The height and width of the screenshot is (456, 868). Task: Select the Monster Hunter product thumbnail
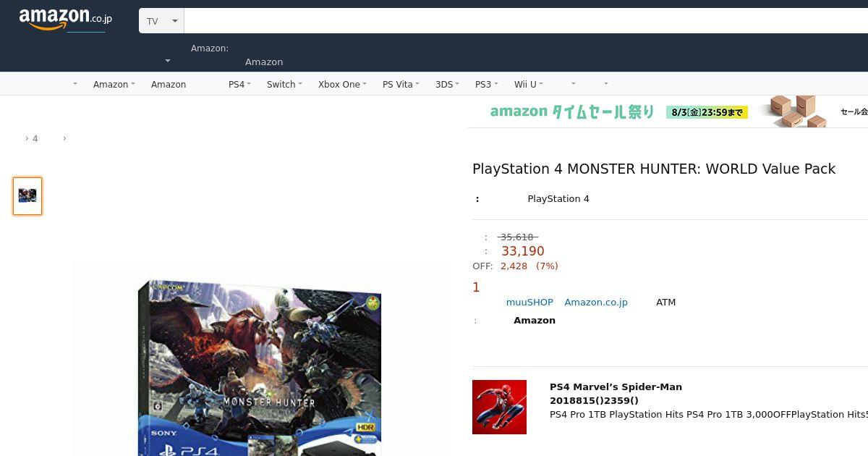pos(27,196)
